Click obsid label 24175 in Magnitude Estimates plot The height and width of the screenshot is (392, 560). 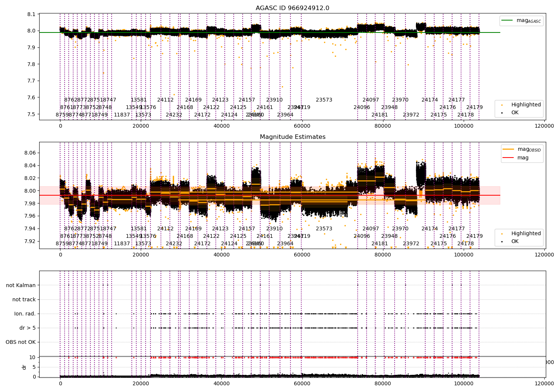tap(439, 244)
